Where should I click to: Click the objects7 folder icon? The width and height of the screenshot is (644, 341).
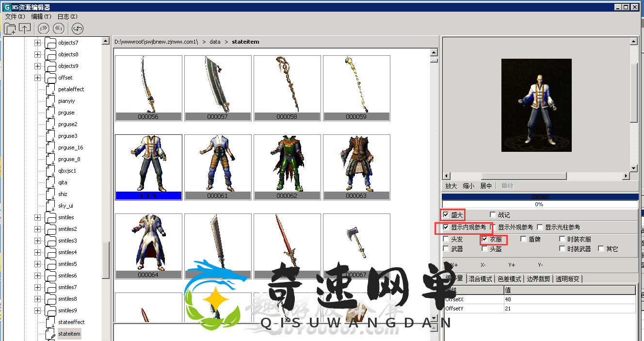pyautogui.click(x=50, y=43)
